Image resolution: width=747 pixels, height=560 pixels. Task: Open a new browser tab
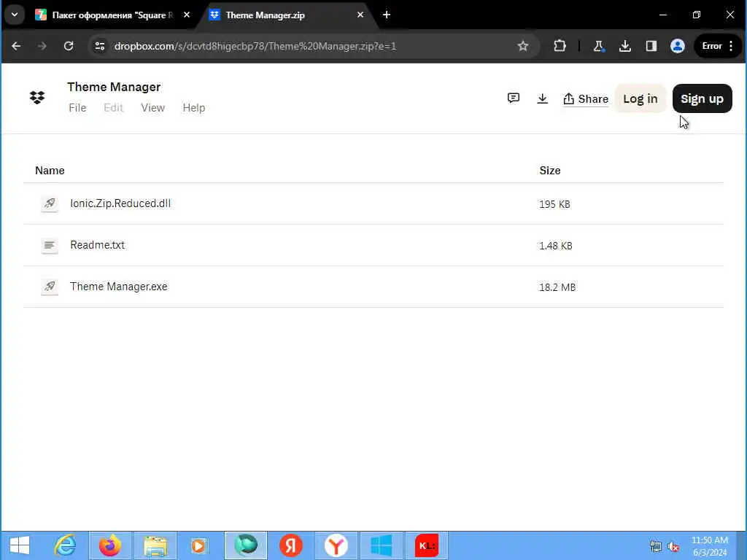(x=387, y=15)
